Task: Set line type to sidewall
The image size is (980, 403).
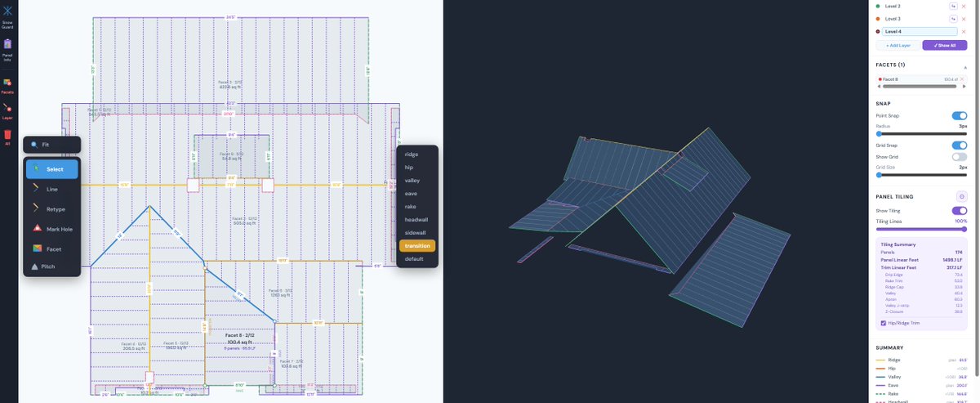Action: (x=417, y=232)
